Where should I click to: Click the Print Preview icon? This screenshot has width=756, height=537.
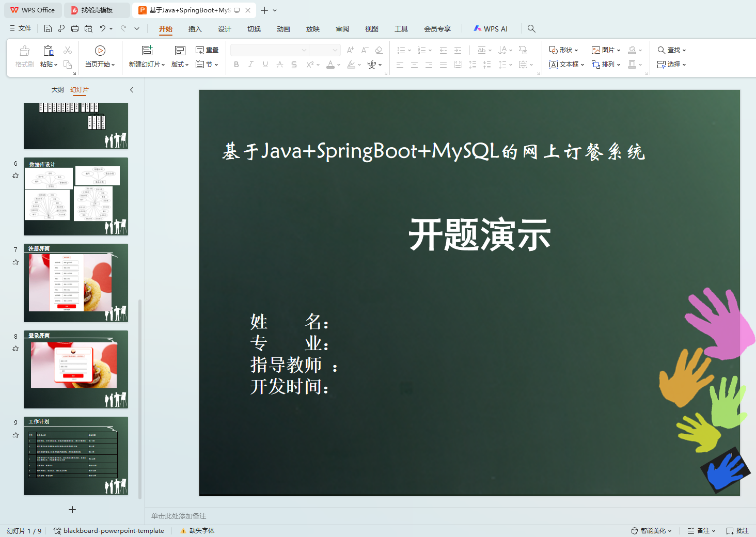pos(88,29)
